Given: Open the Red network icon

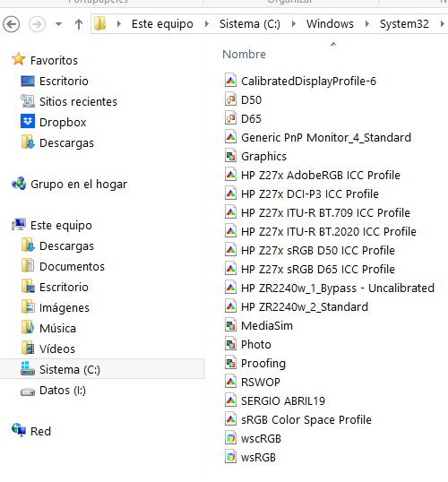Looking at the screenshot, I should click(19, 430).
